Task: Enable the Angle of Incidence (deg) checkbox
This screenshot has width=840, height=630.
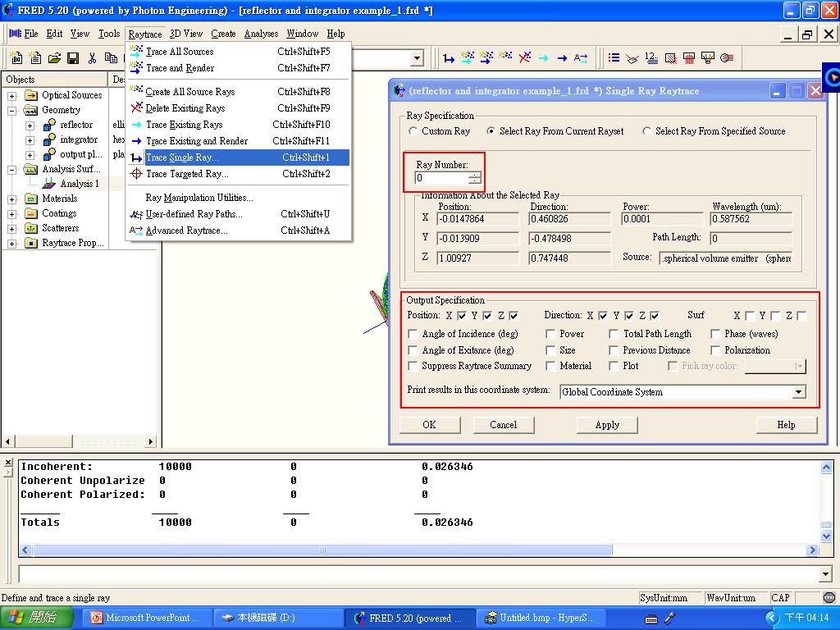Action: coord(413,335)
